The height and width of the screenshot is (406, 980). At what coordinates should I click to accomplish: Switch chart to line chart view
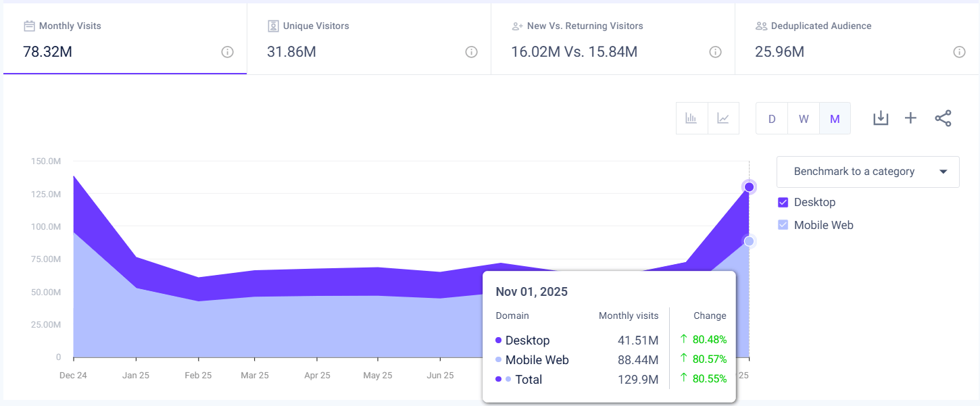point(723,118)
